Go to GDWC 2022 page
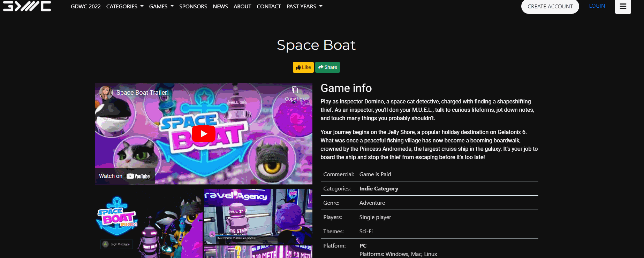Screen dimensions: 644x258 tap(85, 6)
